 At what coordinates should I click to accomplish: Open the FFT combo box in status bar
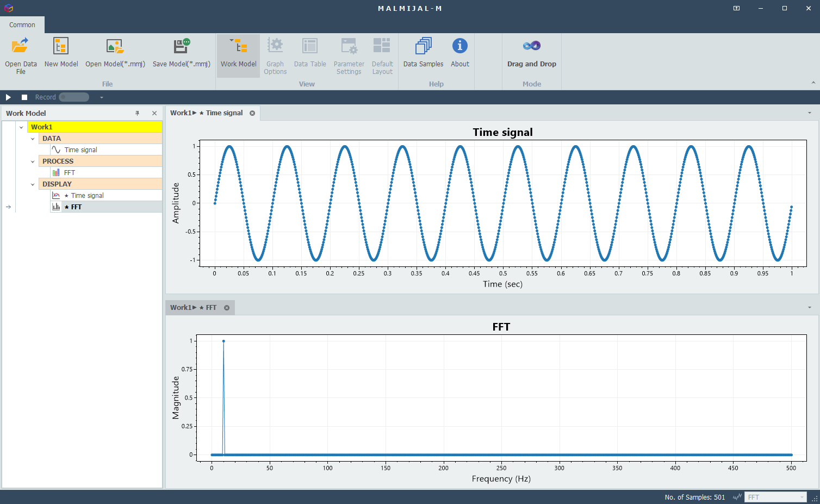click(775, 497)
